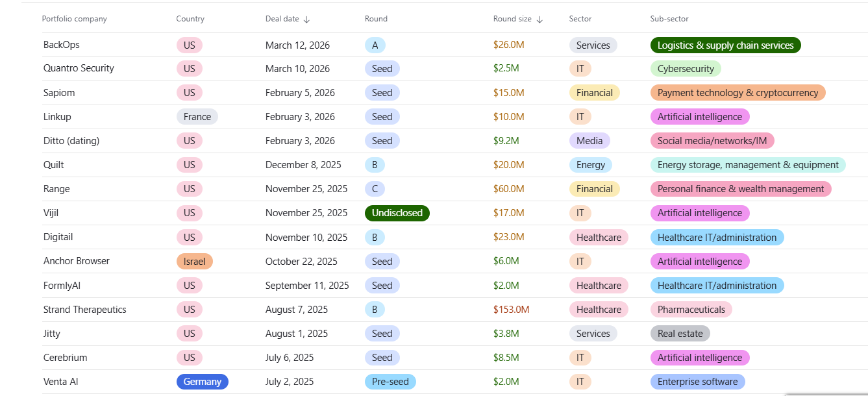Click the Deal date sort arrow icon

(306, 19)
